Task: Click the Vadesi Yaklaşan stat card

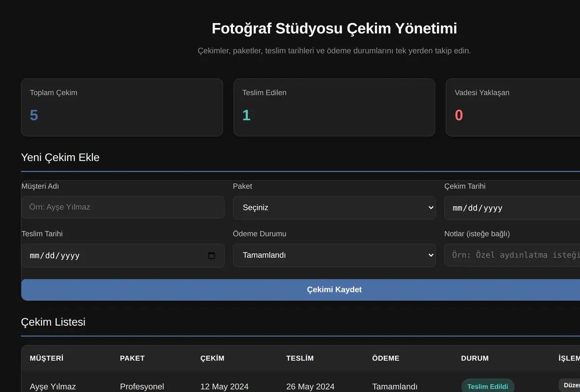Action: [513, 107]
